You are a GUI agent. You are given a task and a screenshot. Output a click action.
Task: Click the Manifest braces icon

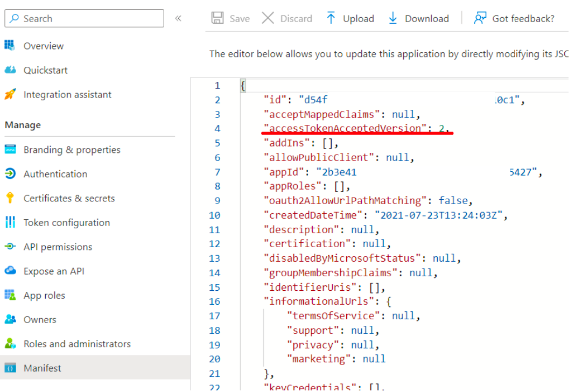(10, 368)
